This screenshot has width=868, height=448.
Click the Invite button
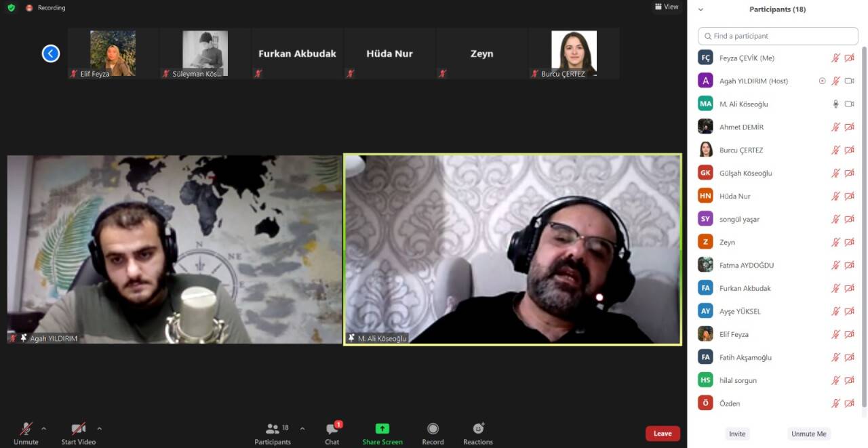(737, 434)
